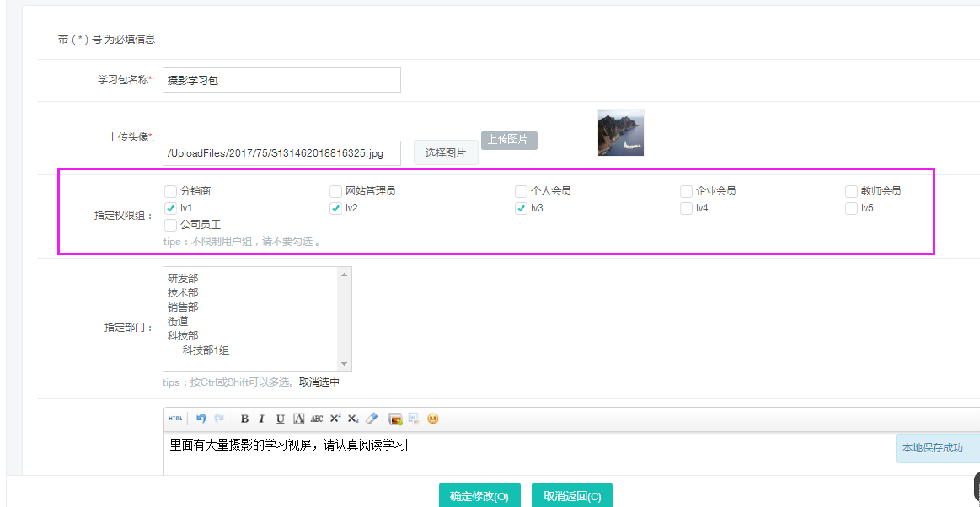Viewport: 980px width, 507px height.
Task: Click the 本地保存成功 notification
Action: (x=938, y=448)
